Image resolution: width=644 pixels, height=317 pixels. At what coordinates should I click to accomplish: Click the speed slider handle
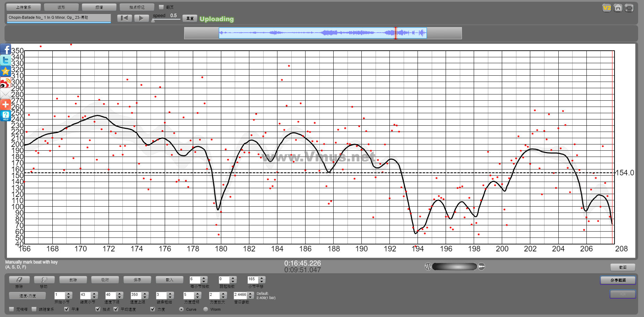[x=153, y=20]
